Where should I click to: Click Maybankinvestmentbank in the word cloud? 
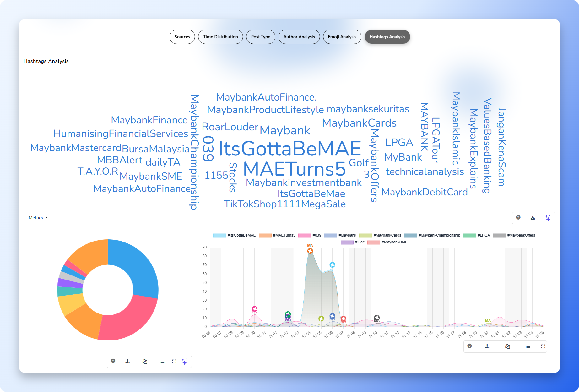[x=304, y=182]
